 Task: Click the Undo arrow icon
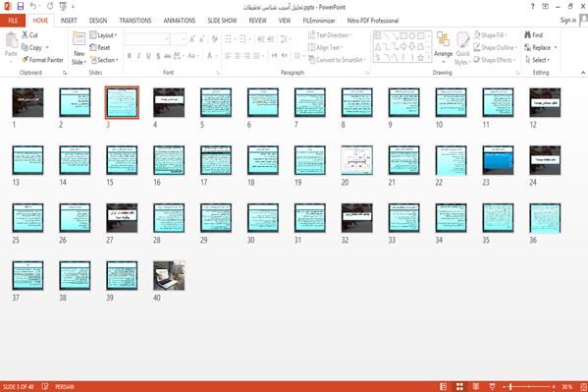coord(33,6)
